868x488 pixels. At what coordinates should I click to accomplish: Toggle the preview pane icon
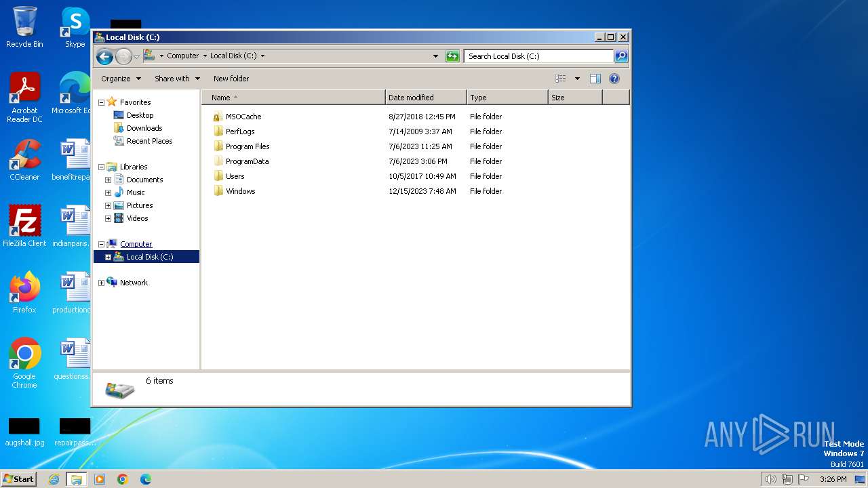(595, 79)
